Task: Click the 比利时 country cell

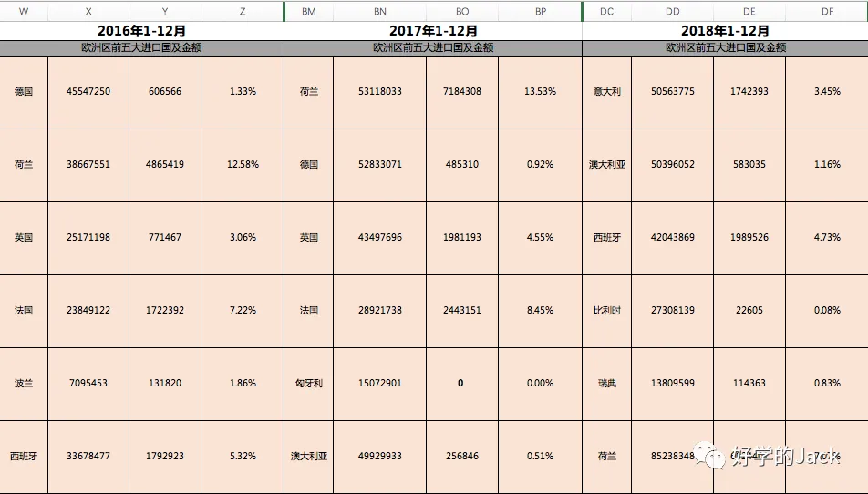Action: pos(606,312)
